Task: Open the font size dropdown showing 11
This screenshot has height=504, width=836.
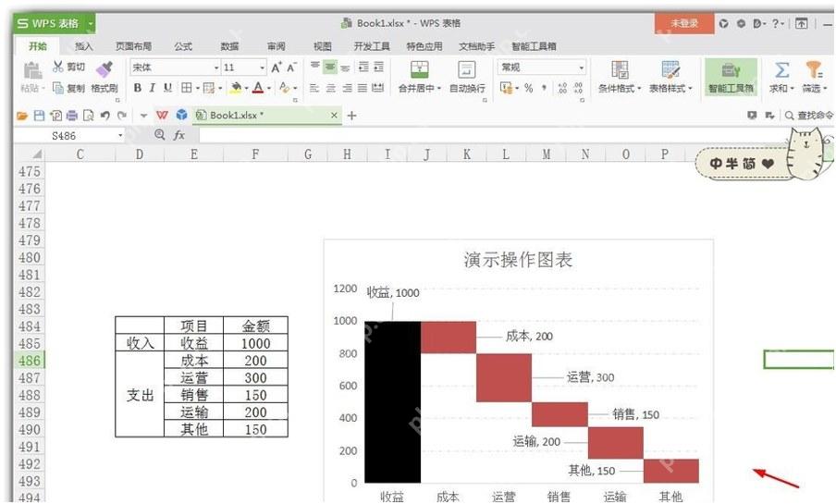Action: [262, 68]
